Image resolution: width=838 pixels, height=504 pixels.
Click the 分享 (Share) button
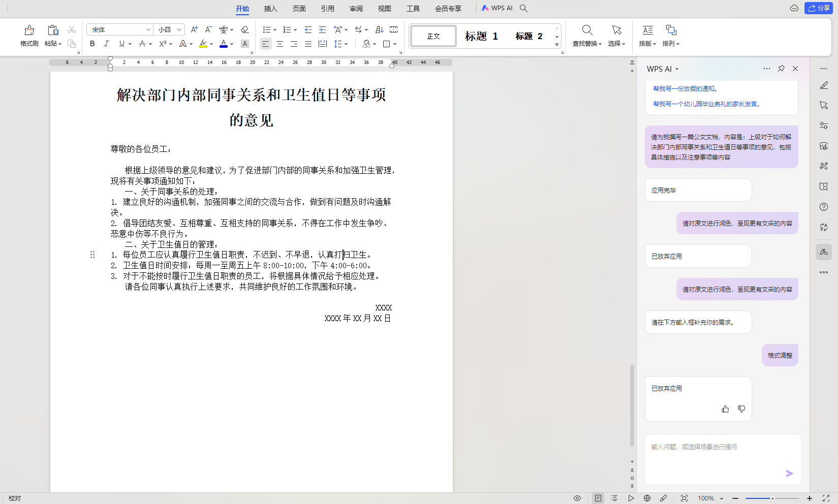[819, 8]
